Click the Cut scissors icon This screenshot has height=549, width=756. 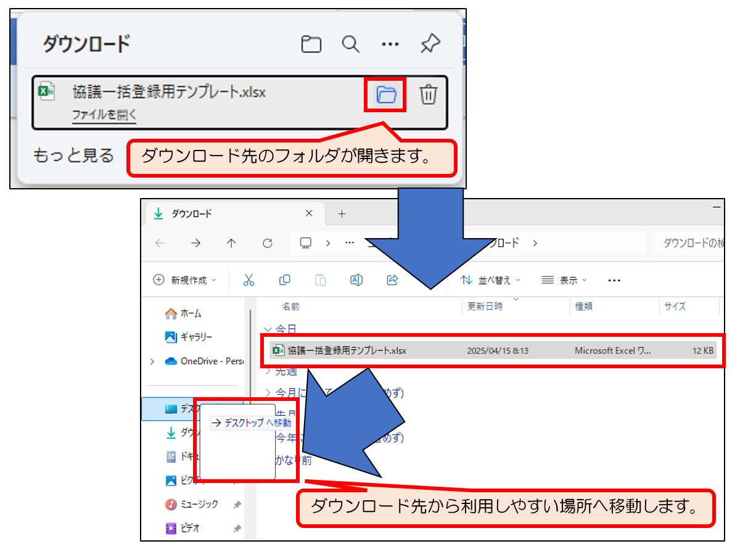[x=249, y=280]
